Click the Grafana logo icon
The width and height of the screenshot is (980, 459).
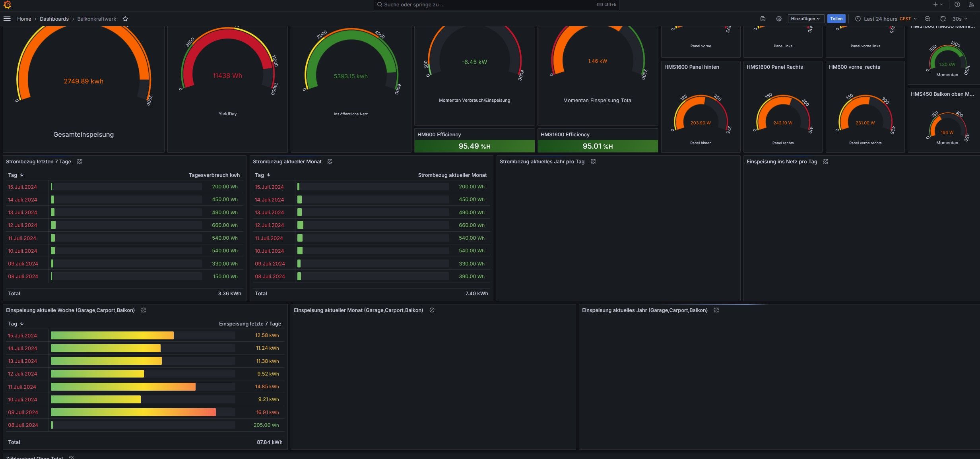click(7, 5)
